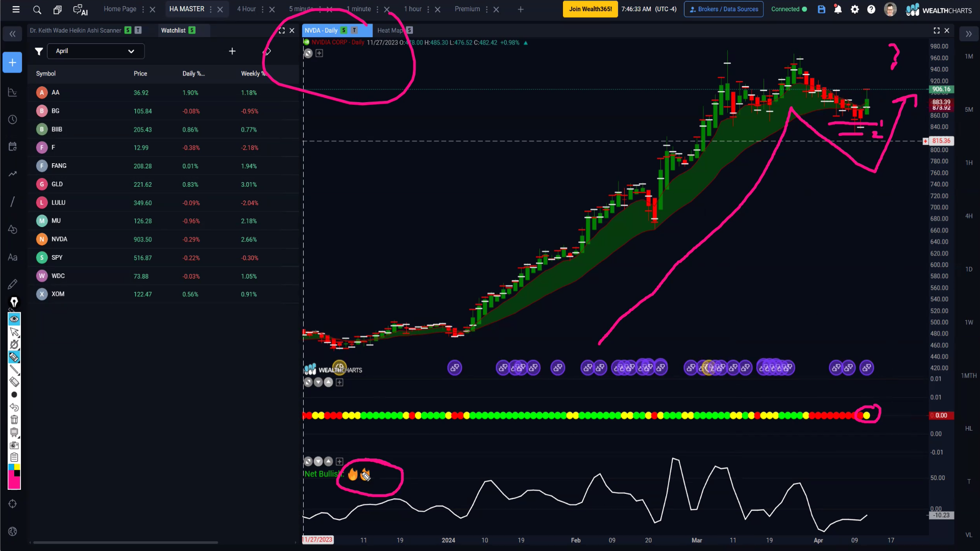The image size is (980, 551).
Task: Toggle the green S badge on NVDA tab
Action: click(x=344, y=30)
